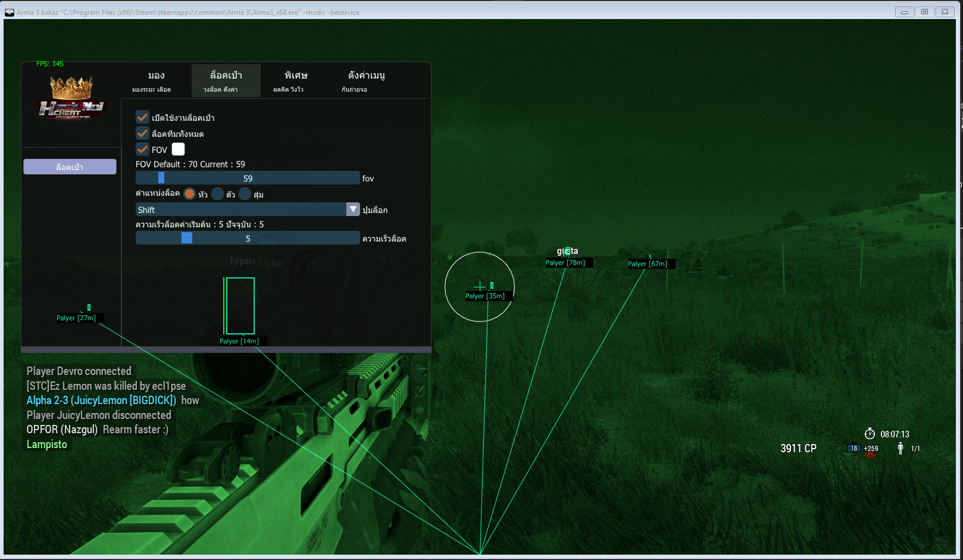Select the ล็อคเป้า tab at top
963x560 pixels.
click(x=226, y=80)
